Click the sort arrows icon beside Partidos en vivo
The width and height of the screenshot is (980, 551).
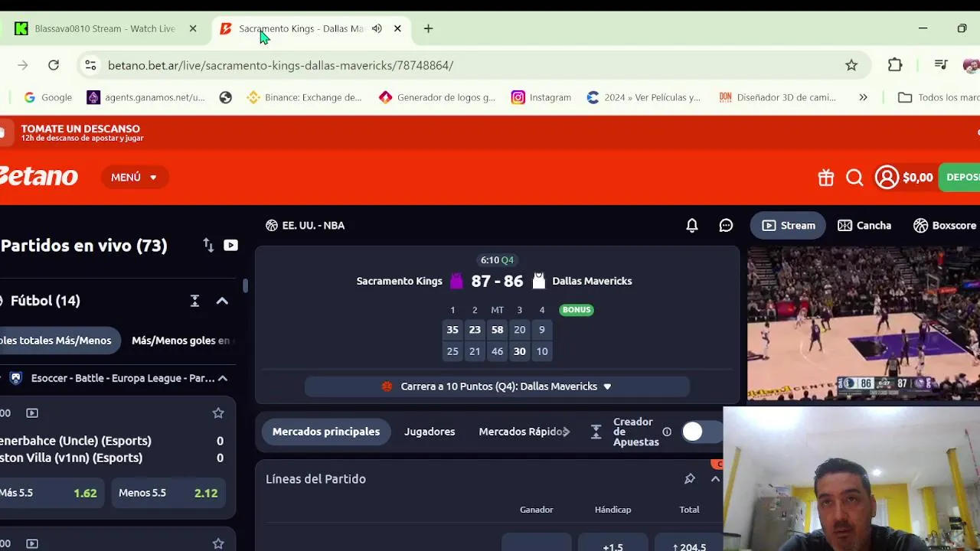[x=208, y=245]
